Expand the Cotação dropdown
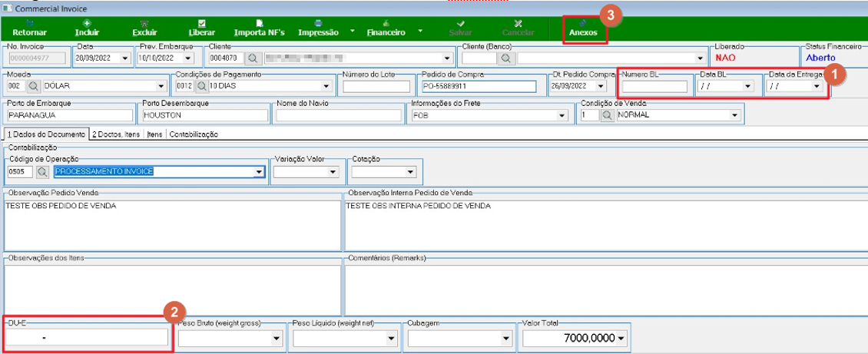This screenshot has width=868, height=354. tap(410, 172)
